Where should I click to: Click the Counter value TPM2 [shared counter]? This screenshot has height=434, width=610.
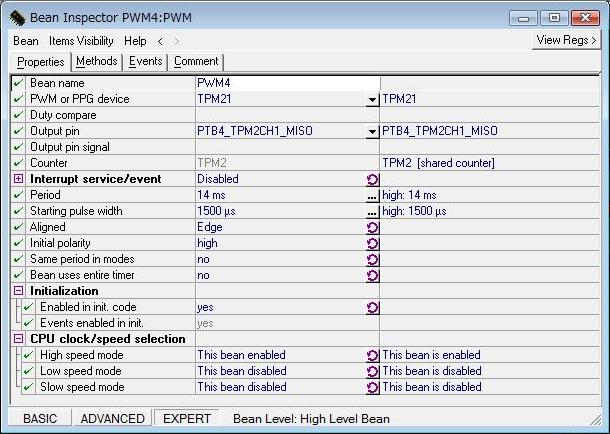(438, 163)
